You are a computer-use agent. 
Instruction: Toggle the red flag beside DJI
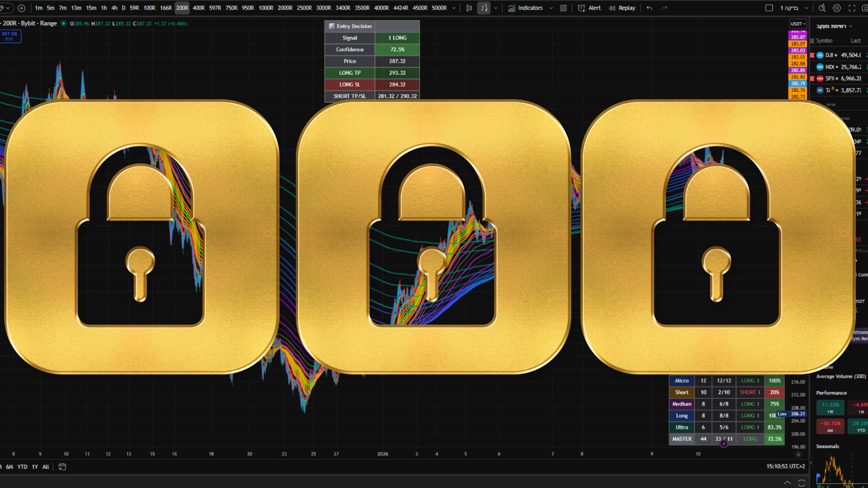point(812,55)
